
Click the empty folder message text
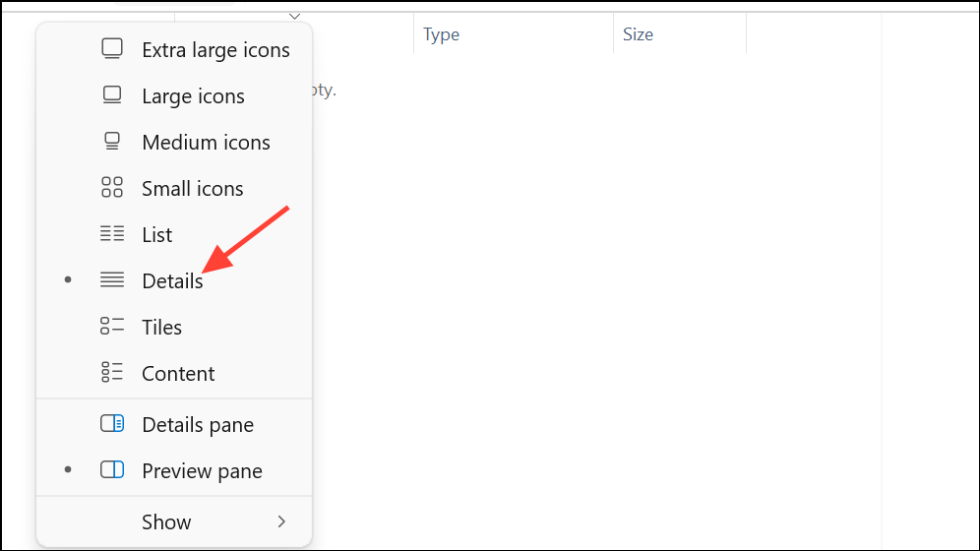coord(325,91)
